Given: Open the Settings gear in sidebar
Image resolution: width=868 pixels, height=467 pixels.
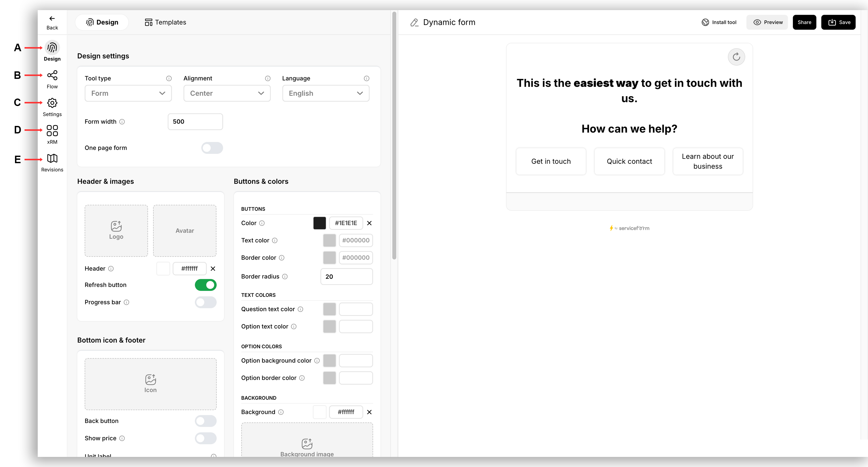Looking at the screenshot, I should pyautogui.click(x=52, y=107).
